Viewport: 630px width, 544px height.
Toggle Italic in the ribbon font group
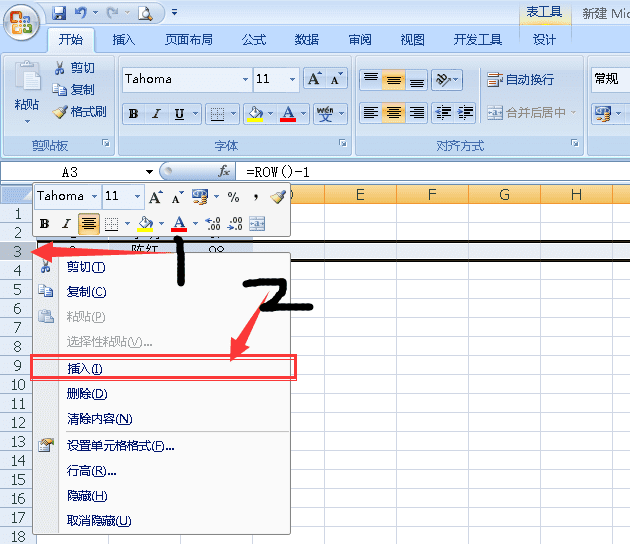click(x=156, y=114)
